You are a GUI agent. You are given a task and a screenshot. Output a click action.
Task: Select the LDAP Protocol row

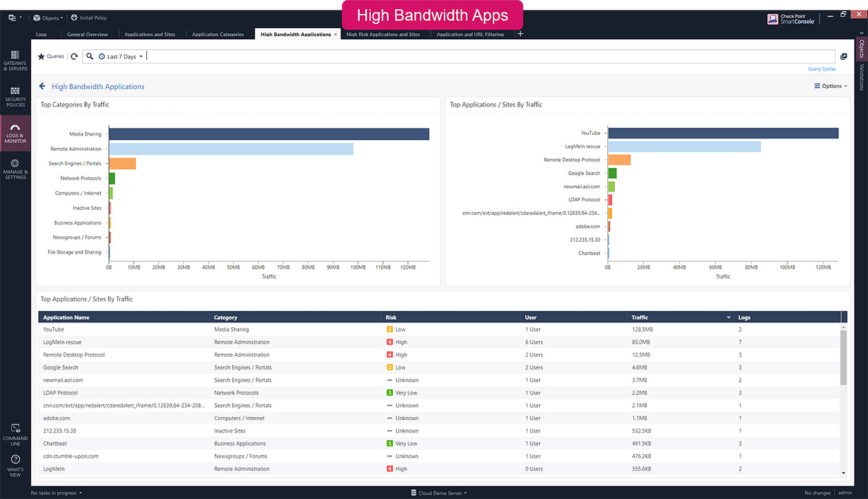440,393
